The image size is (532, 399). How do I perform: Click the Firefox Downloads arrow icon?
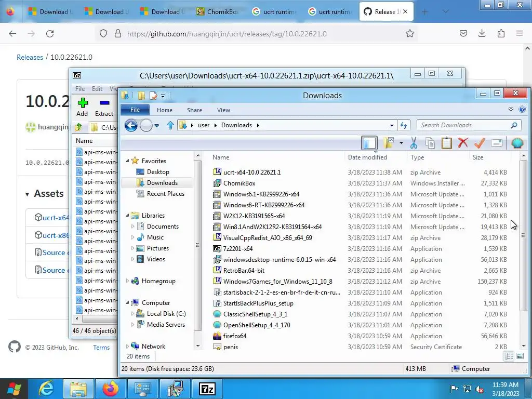(x=482, y=33)
